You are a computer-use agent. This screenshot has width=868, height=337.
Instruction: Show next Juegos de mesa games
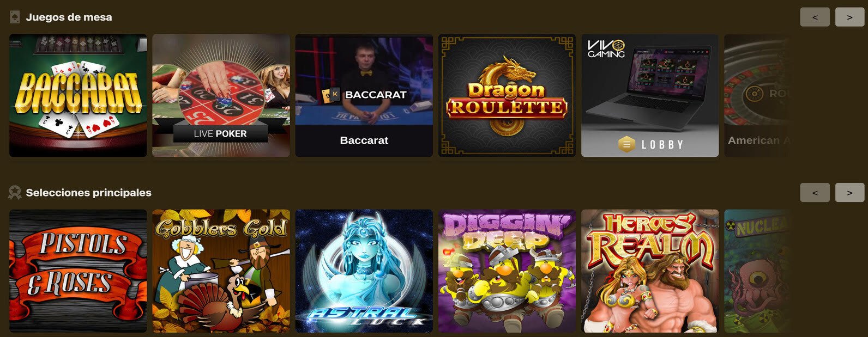(x=849, y=17)
